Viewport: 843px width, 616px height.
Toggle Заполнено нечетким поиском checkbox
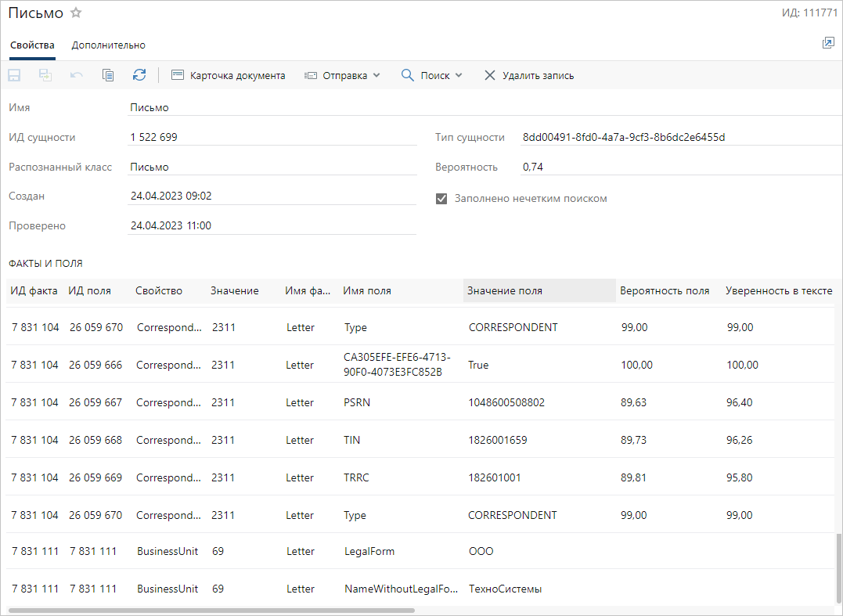click(441, 199)
